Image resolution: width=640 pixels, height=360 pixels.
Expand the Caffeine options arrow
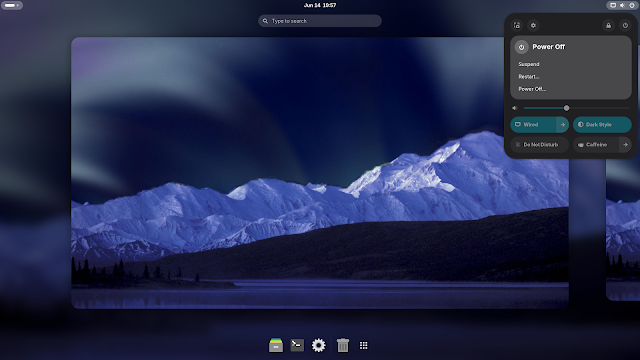click(625, 144)
